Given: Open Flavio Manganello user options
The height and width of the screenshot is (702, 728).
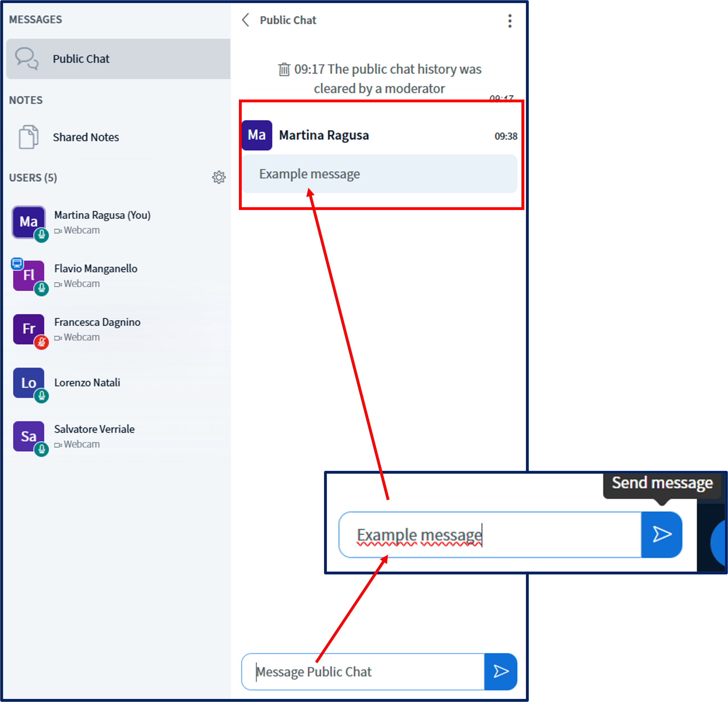Looking at the screenshot, I should (96, 268).
